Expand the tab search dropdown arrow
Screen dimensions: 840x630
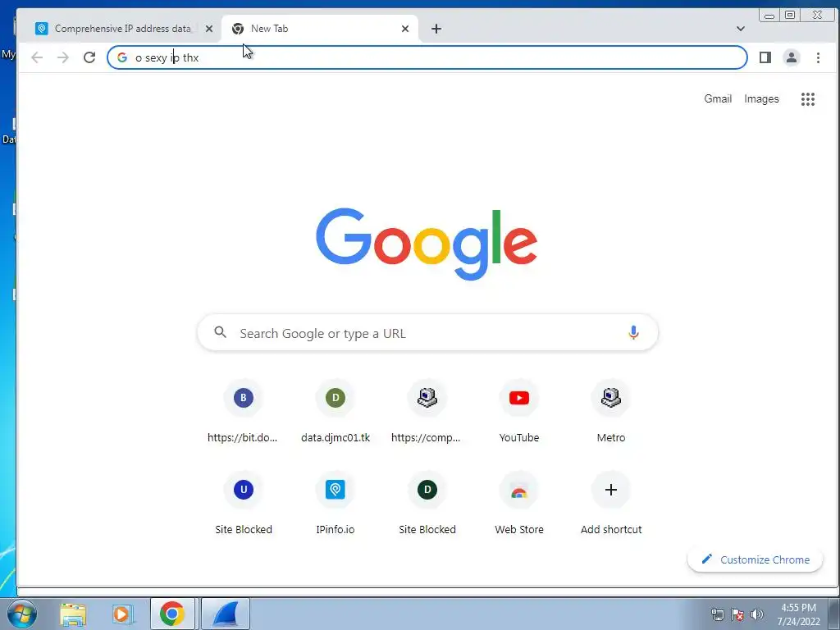(x=741, y=29)
